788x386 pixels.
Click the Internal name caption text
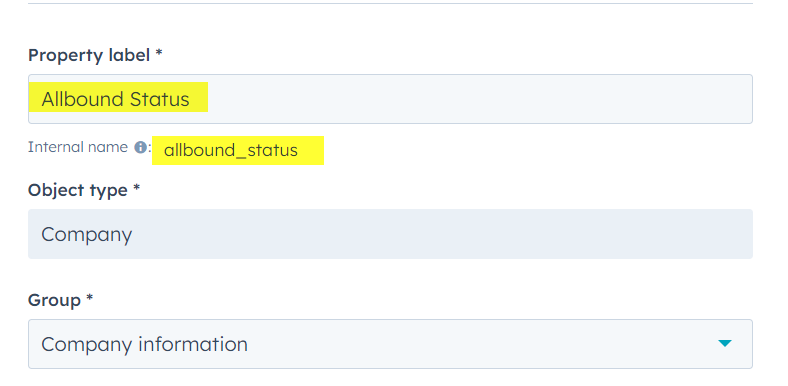tap(78, 147)
